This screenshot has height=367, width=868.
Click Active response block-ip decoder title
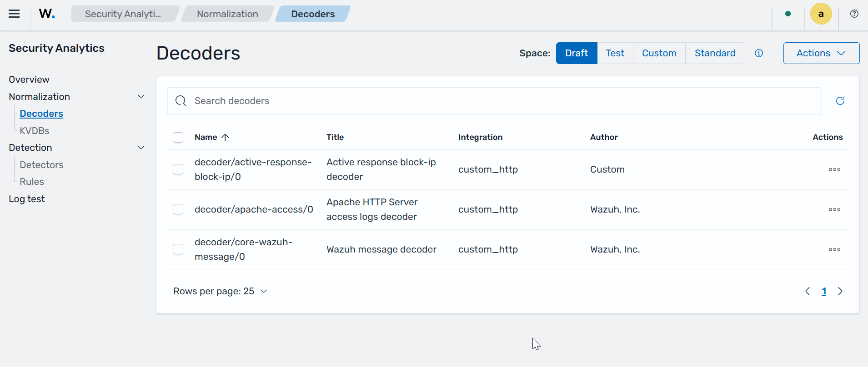381,169
